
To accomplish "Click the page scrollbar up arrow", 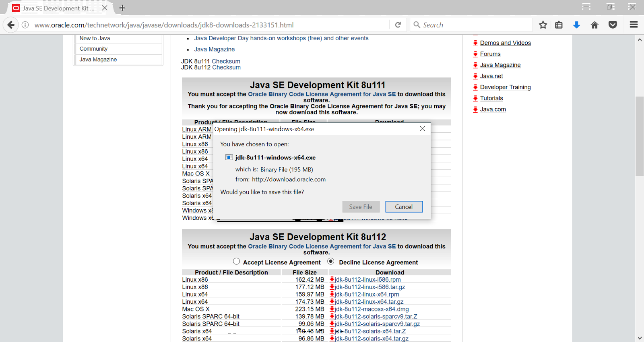I will point(640,40).
